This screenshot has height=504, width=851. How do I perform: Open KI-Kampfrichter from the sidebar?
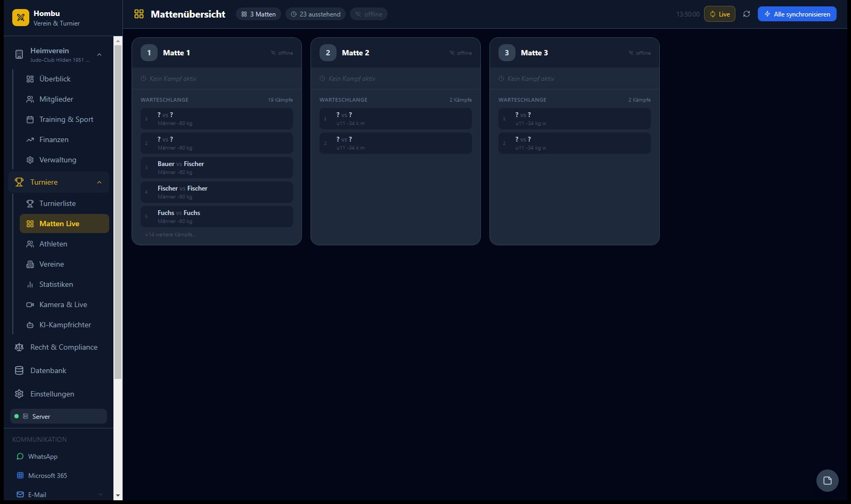click(64, 325)
